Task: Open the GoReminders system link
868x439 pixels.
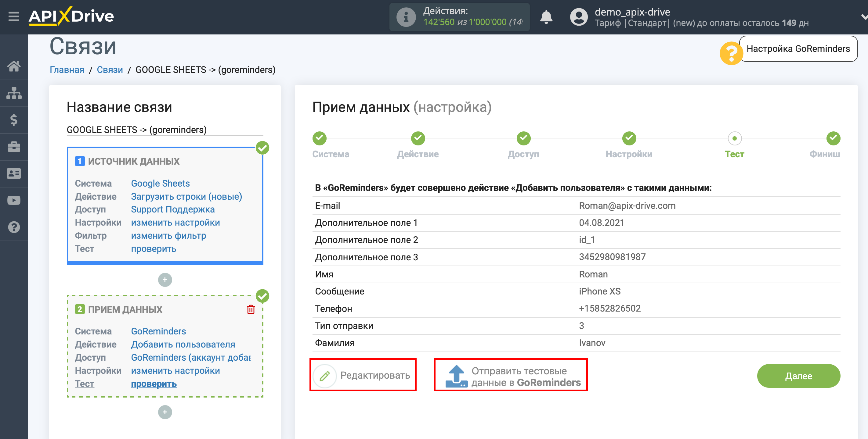Action: 158,331
